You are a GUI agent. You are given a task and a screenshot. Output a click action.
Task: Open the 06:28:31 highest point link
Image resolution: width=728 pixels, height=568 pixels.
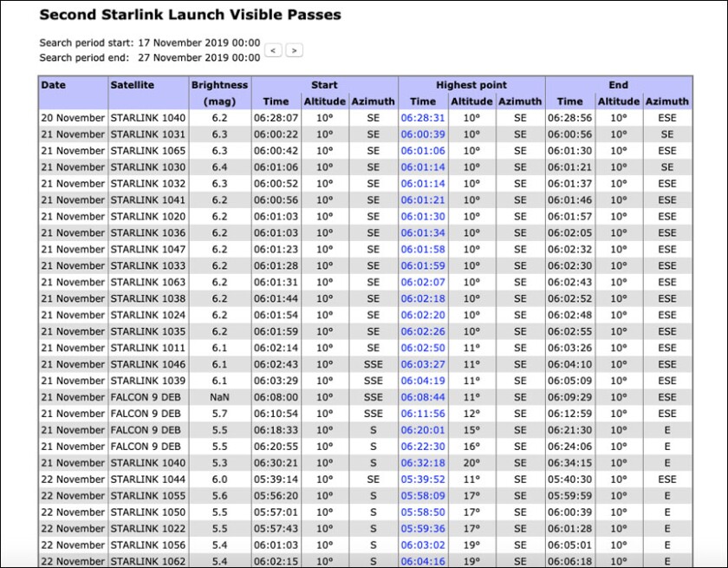click(x=422, y=118)
